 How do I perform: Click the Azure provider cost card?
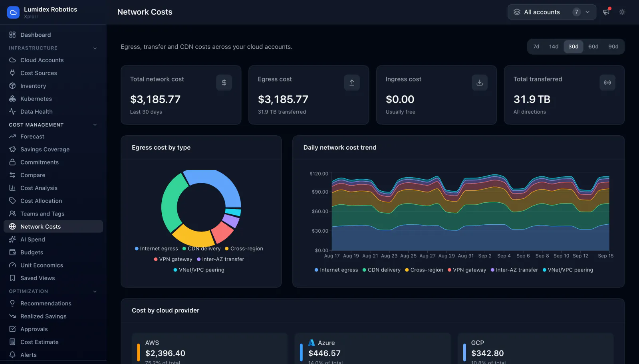click(373, 348)
